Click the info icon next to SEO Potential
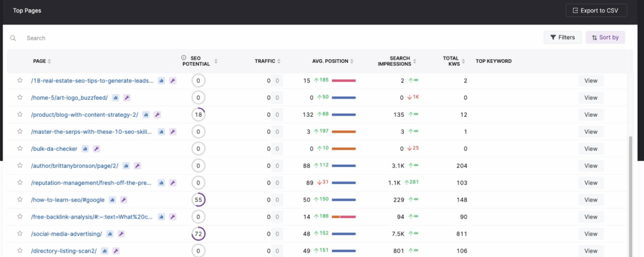Viewport: 644px width, 257px height. pyautogui.click(x=184, y=57)
